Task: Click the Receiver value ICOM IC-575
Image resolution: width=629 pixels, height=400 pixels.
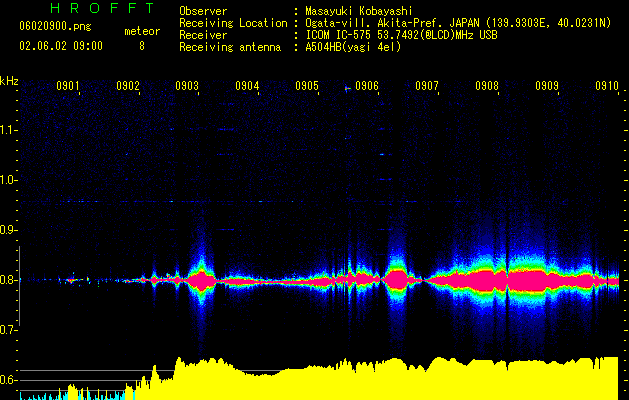Action: click(339, 35)
